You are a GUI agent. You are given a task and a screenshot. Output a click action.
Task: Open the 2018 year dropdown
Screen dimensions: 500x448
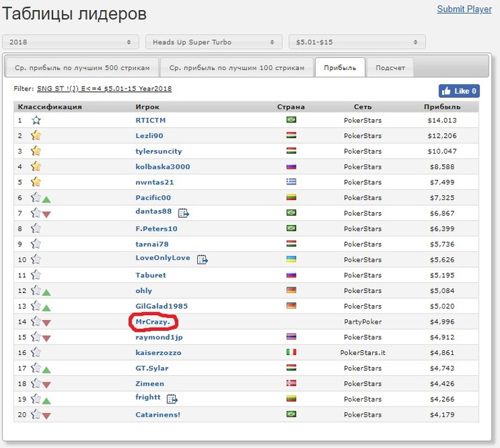pyautogui.click(x=71, y=42)
